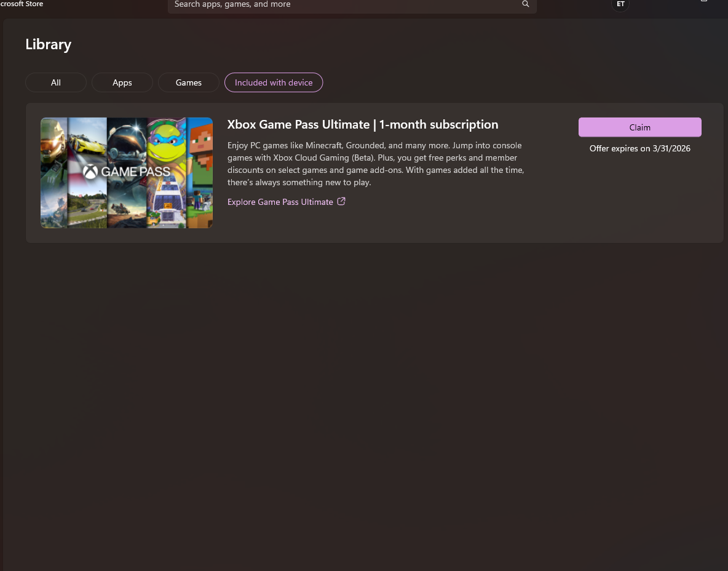Viewport: 728px width, 571px height.
Task: Click the Offer expires on 3/31/2026 text
Action: pos(640,148)
